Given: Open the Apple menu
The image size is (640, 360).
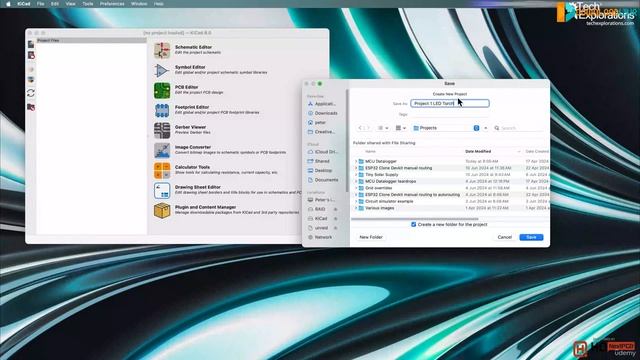Looking at the screenshot, I should [x=8, y=4].
